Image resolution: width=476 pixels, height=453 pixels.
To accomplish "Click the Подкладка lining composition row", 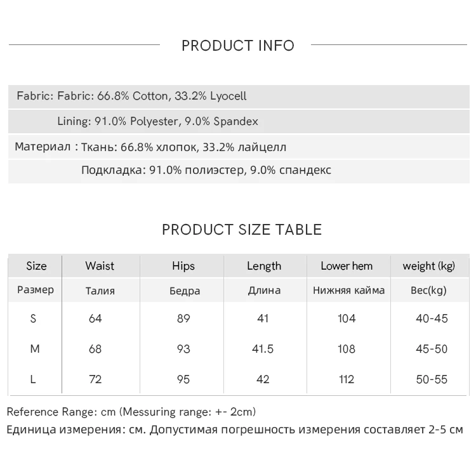I will (x=206, y=170).
